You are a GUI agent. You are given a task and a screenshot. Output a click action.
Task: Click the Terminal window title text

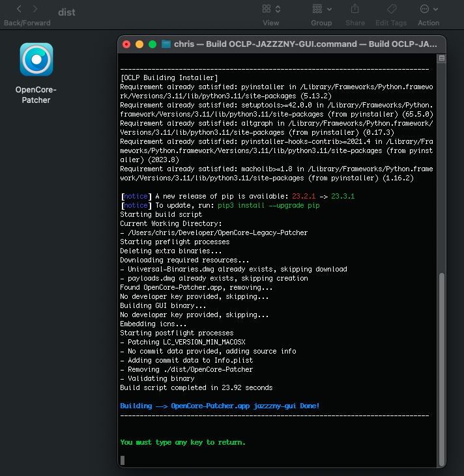click(x=306, y=44)
